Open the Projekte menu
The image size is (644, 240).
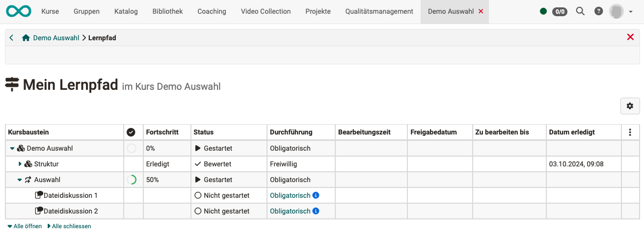click(318, 11)
